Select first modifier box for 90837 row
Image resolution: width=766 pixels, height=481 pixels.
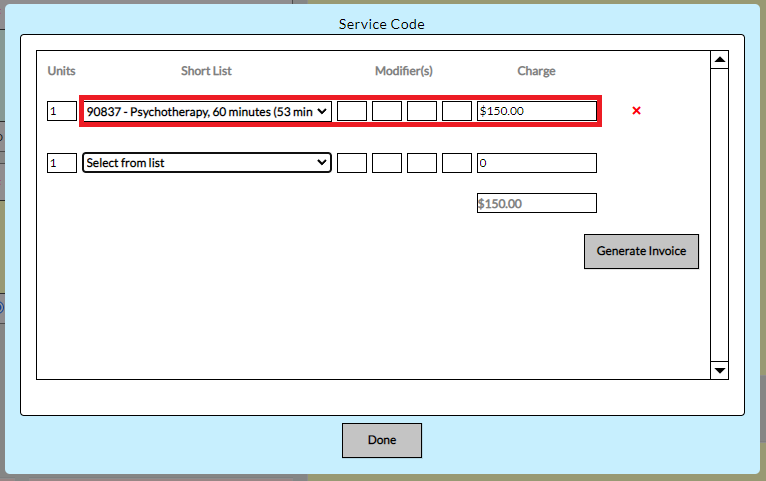(352, 111)
